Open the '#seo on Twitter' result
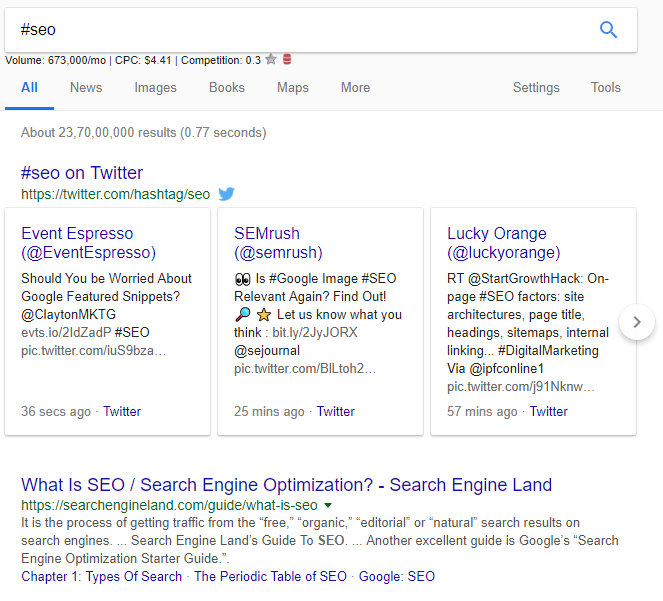This screenshot has height=601, width=663. click(x=82, y=173)
